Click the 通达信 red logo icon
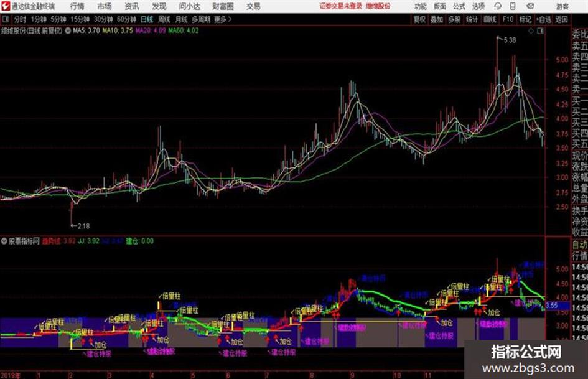 coord(5,6)
